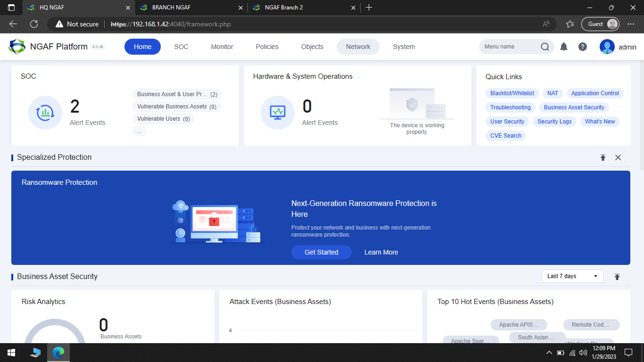Click the Help question mark icon
Screen dimensions: 644x362
(582, 47)
